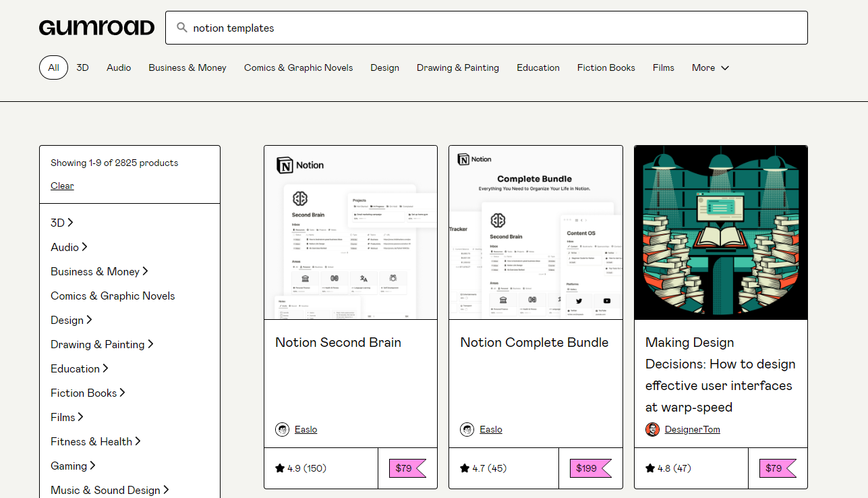The image size is (868, 498).
Task: Expand Fiction Books in sidebar
Action: (x=88, y=393)
